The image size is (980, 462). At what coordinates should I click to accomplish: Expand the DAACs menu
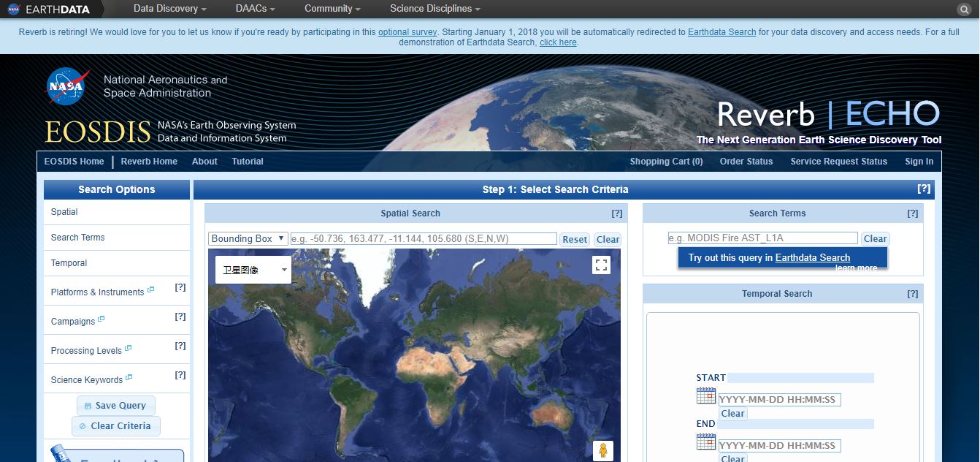pos(256,9)
